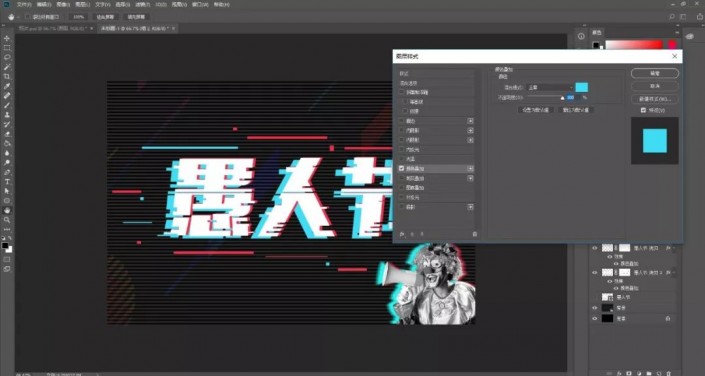Select the Eraser tool
This screenshot has width=705, height=376.
tap(7, 134)
